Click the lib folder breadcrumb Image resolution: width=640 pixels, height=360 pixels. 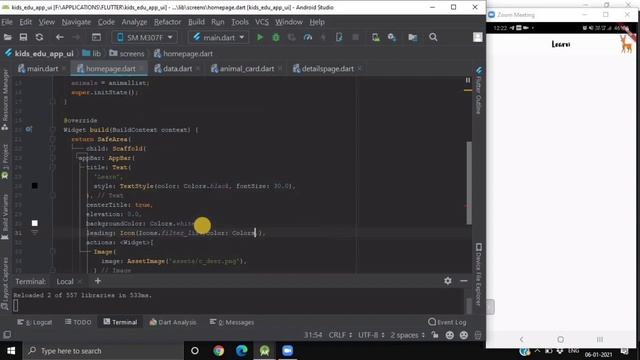[91, 53]
